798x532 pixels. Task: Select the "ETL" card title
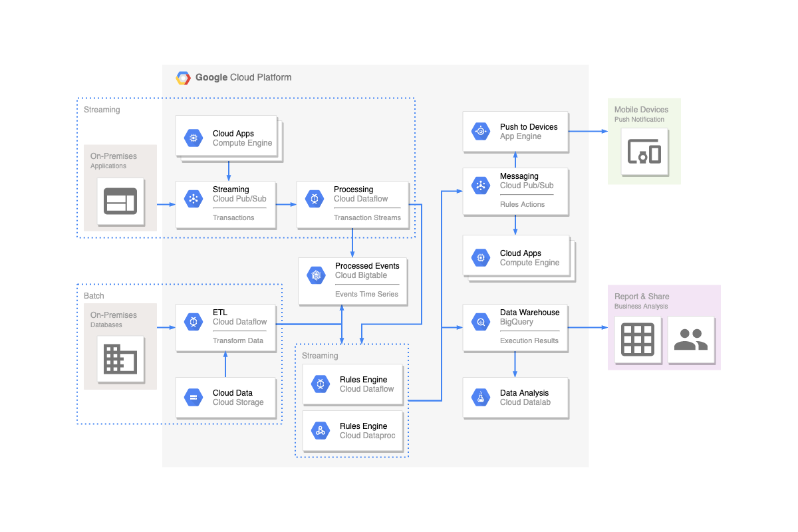click(220, 313)
